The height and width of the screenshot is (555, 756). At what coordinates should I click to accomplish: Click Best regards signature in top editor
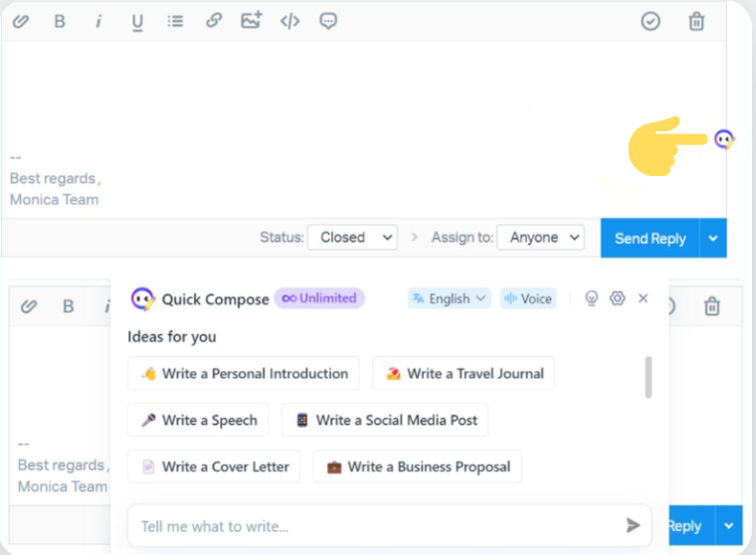click(55, 178)
